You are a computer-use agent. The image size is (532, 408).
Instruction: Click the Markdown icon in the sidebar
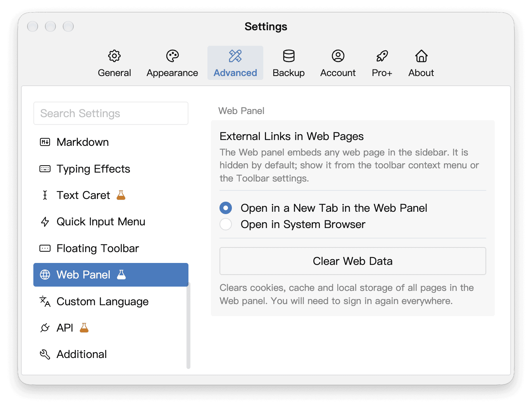45,142
